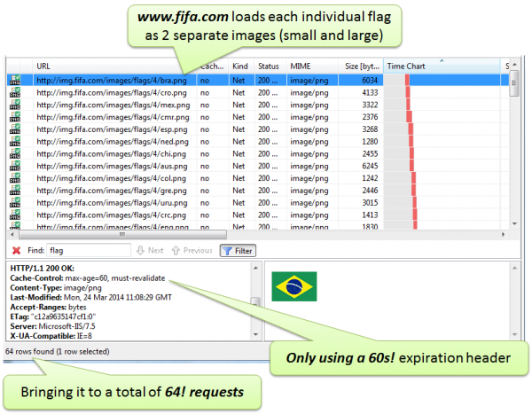Click the ETag header line

coord(53,316)
